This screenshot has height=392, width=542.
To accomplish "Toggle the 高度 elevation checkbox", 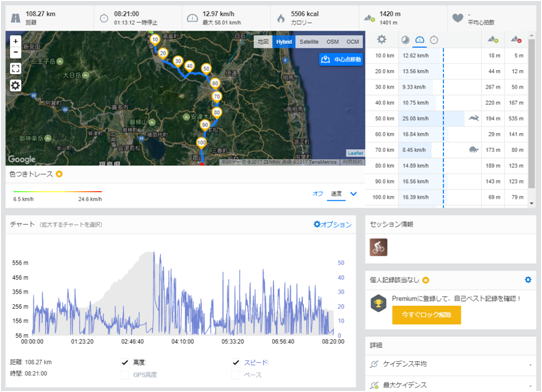I will tap(125, 362).
